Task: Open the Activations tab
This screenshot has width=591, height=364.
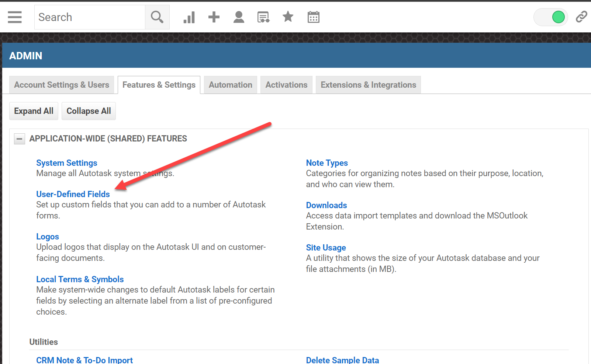Action: pyautogui.click(x=286, y=85)
